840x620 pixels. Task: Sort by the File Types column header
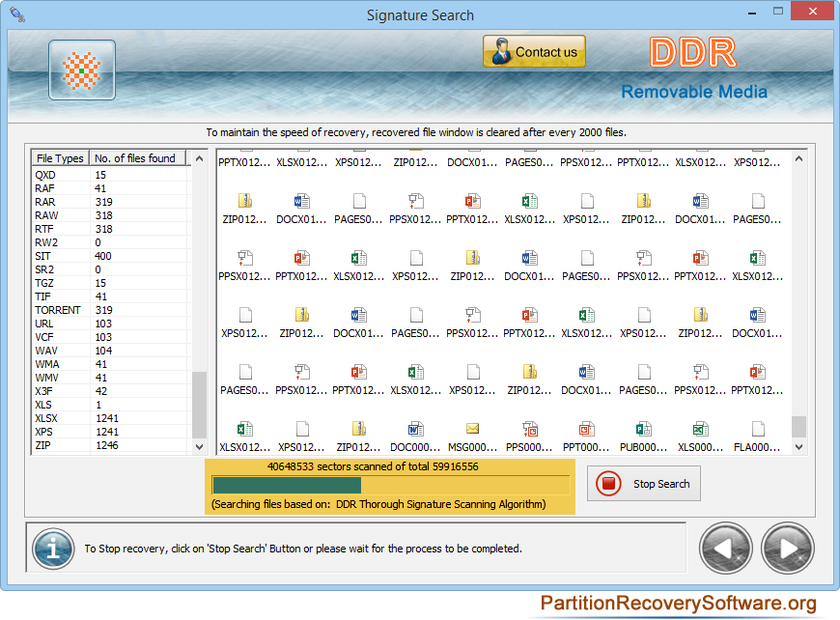point(60,158)
